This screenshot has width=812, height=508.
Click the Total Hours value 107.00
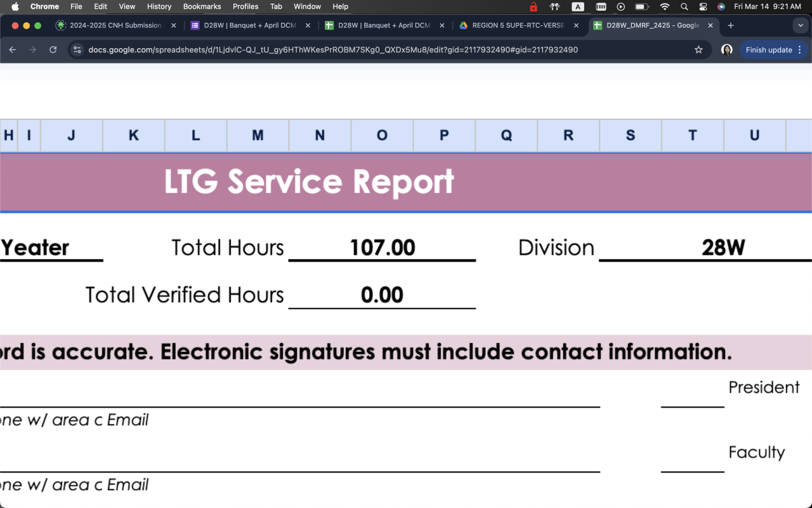click(383, 248)
